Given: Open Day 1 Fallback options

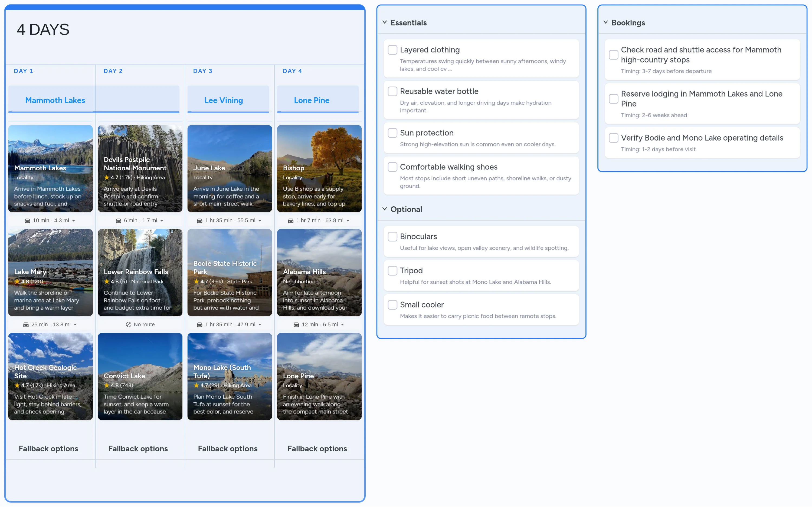Looking at the screenshot, I should [x=48, y=448].
